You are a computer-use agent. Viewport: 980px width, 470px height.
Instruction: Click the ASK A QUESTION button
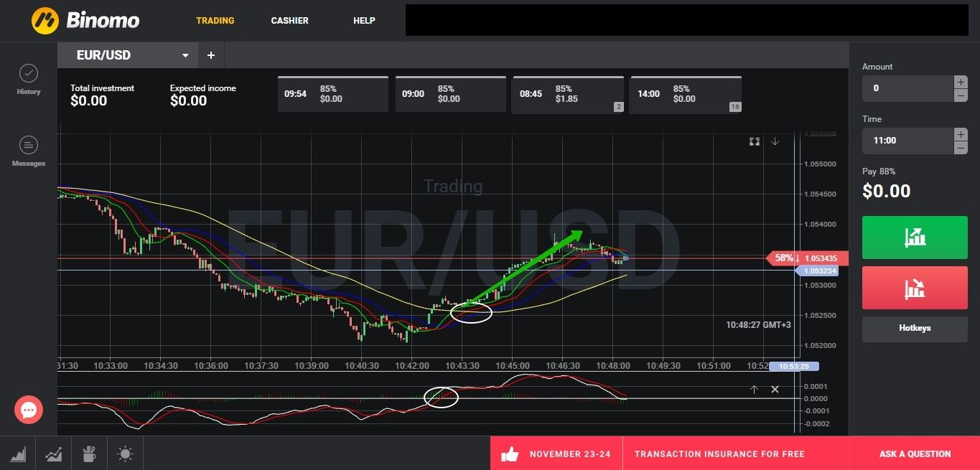pyautogui.click(x=915, y=453)
